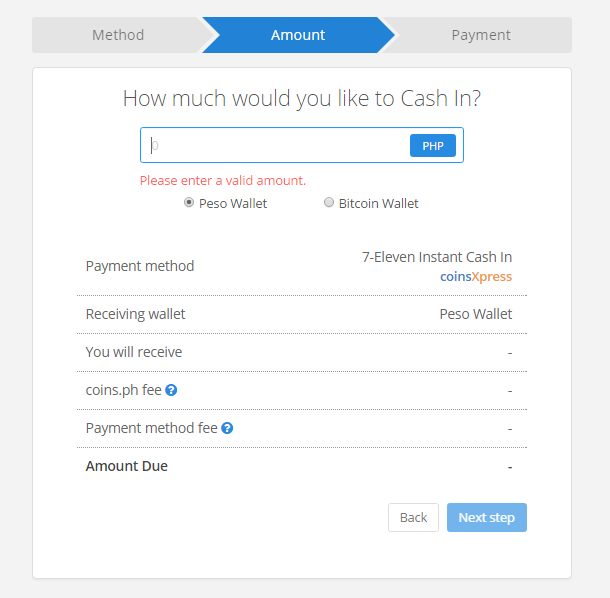The width and height of the screenshot is (610, 598).
Task: Click the 'You will receive' row label
Action: click(134, 352)
